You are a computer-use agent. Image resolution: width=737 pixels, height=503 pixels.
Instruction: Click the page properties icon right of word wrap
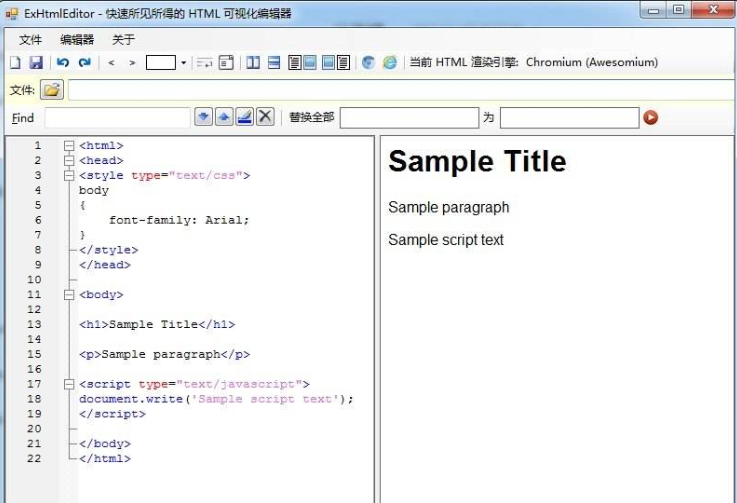[x=226, y=63]
